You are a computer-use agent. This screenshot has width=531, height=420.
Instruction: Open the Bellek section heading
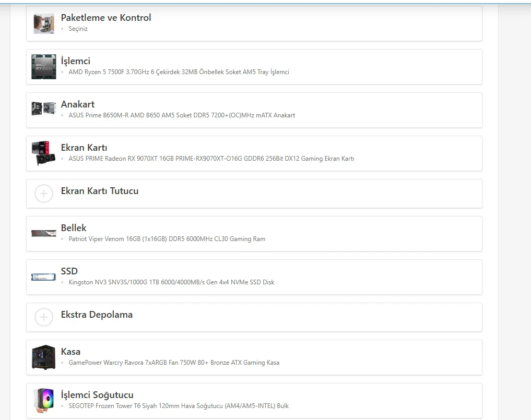coord(74,228)
